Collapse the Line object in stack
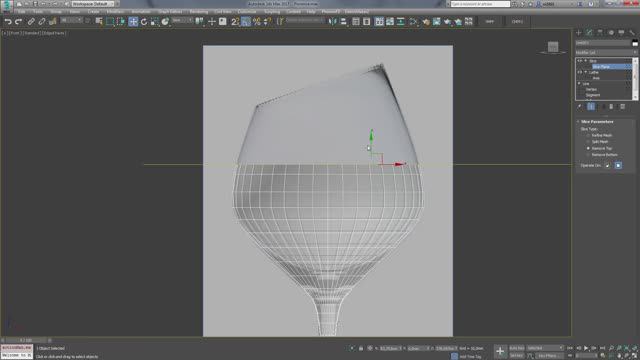 point(579,83)
